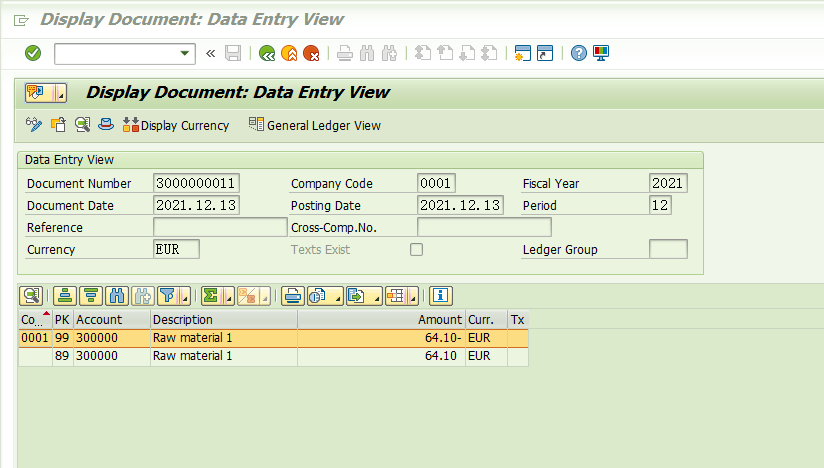
Task: Click the Details magnifier icon in grid toolbar
Action: point(31,296)
